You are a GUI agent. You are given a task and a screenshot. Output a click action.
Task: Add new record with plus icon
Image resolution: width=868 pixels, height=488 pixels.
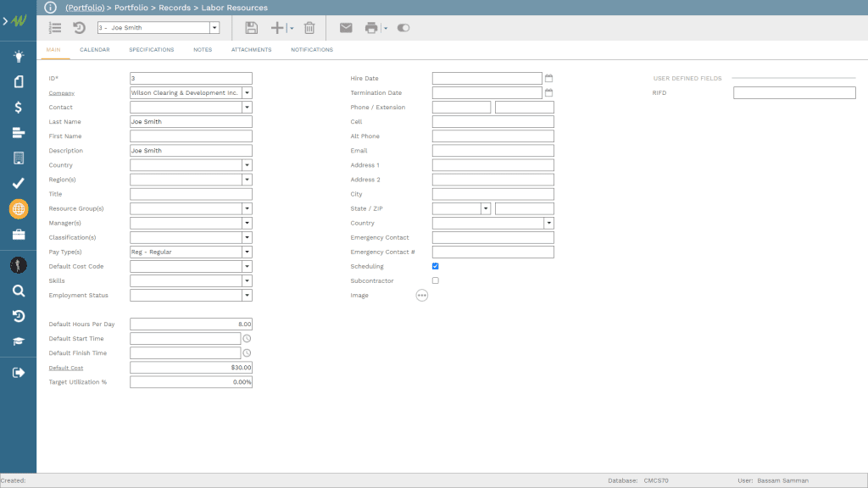277,28
